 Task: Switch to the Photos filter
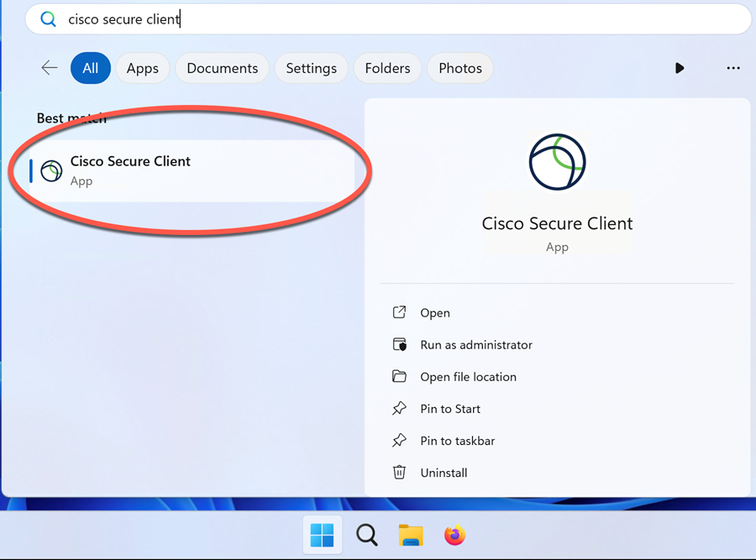click(460, 68)
